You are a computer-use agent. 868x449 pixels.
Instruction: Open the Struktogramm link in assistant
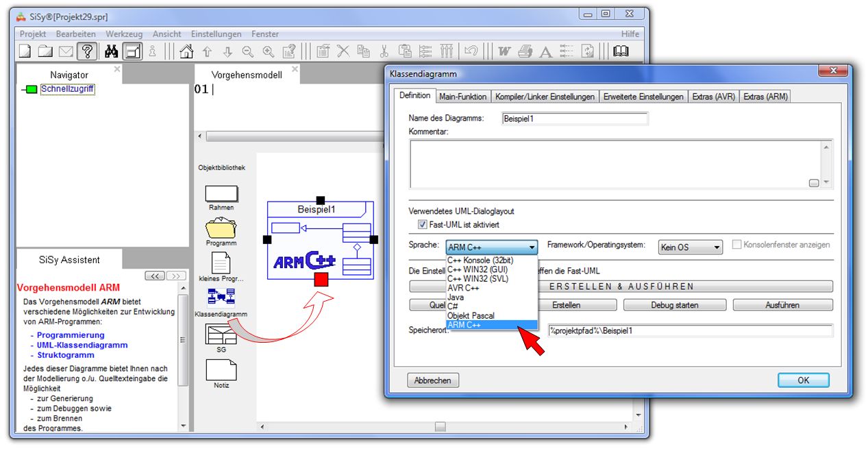66,356
